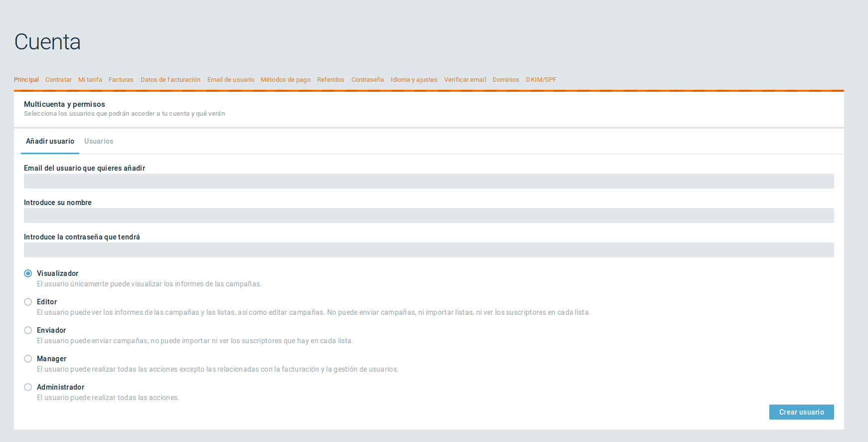
Task: Focus the user email input field
Action: pos(429,181)
